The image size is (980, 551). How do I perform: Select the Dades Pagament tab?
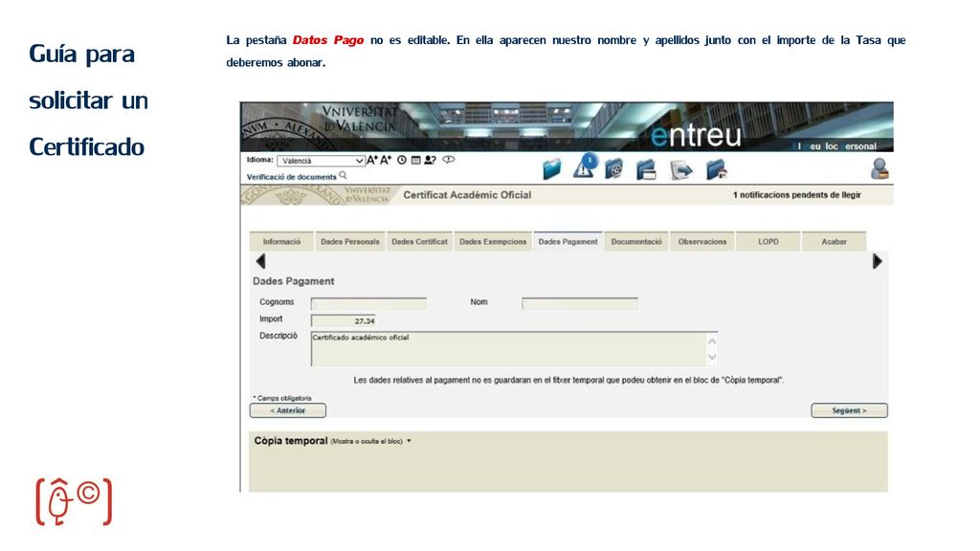pos(568,242)
